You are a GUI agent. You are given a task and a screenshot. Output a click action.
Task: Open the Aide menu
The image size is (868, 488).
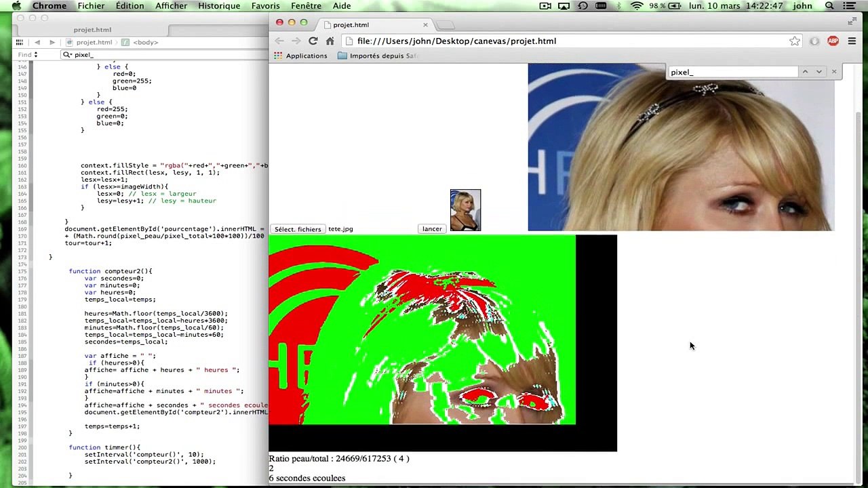342,6
